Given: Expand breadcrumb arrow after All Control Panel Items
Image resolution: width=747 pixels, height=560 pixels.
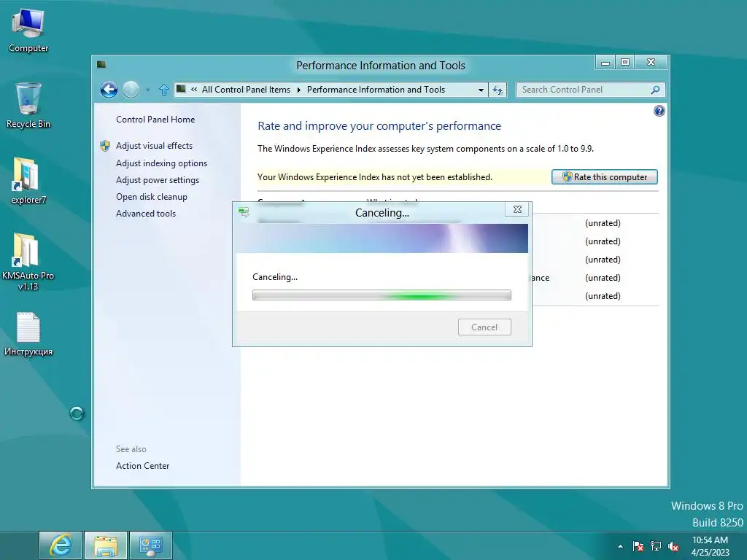Looking at the screenshot, I should [298, 90].
